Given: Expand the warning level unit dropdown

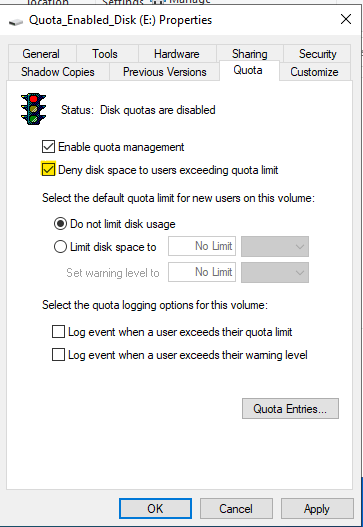Looking at the screenshot, I should click(x=275, y=272).
